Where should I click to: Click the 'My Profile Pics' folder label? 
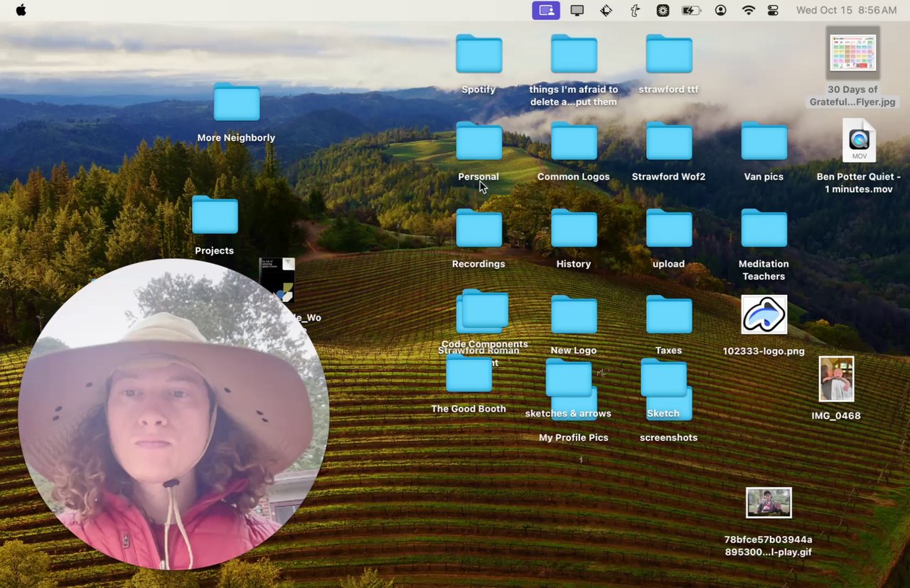pos(573,437)
